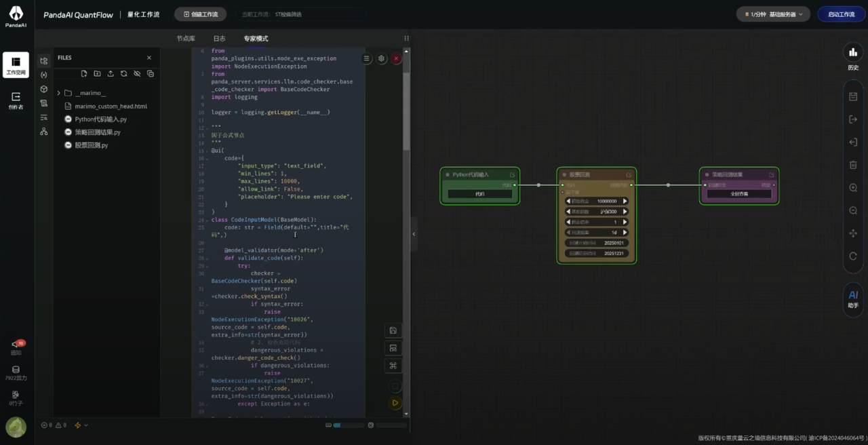Toggle the lightning bolt icon in the status bar

point(78,425)
